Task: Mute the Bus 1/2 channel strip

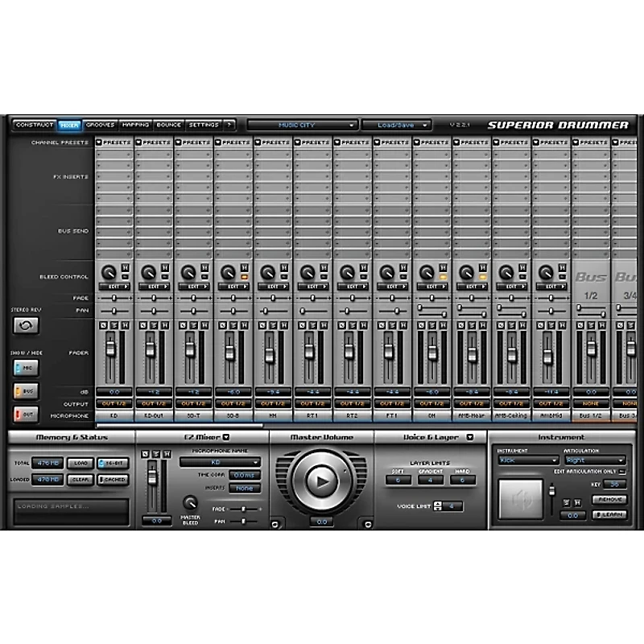Action: pos(602,325)
